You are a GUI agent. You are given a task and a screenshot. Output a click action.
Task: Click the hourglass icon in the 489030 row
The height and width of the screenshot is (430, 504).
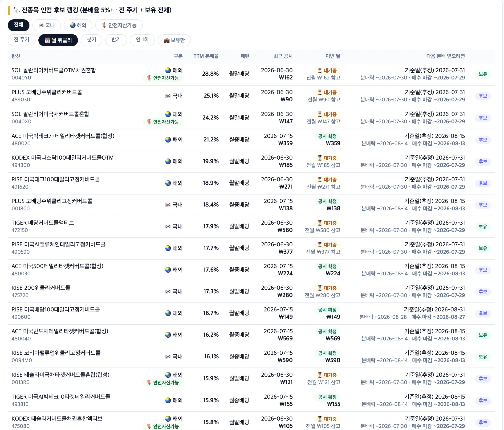[x=320, y=92]
